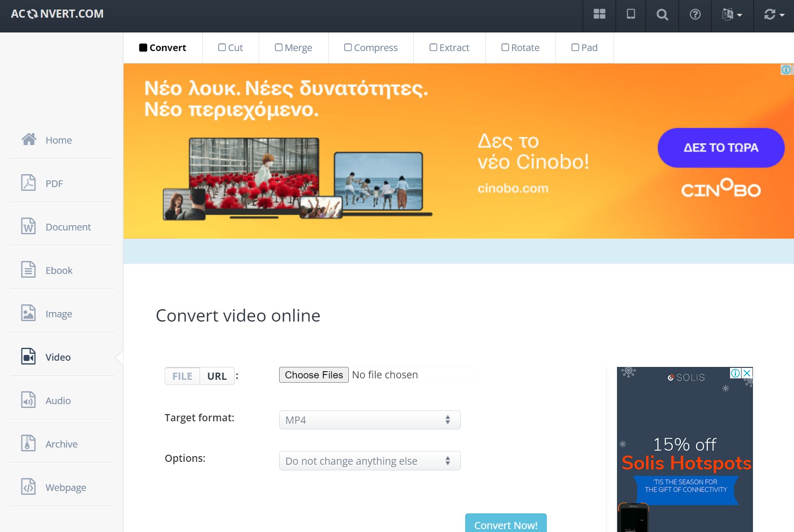Click the Cinobo ad's ΔΕΣ ΤΟ ΤΩΡΑ button

721,148
